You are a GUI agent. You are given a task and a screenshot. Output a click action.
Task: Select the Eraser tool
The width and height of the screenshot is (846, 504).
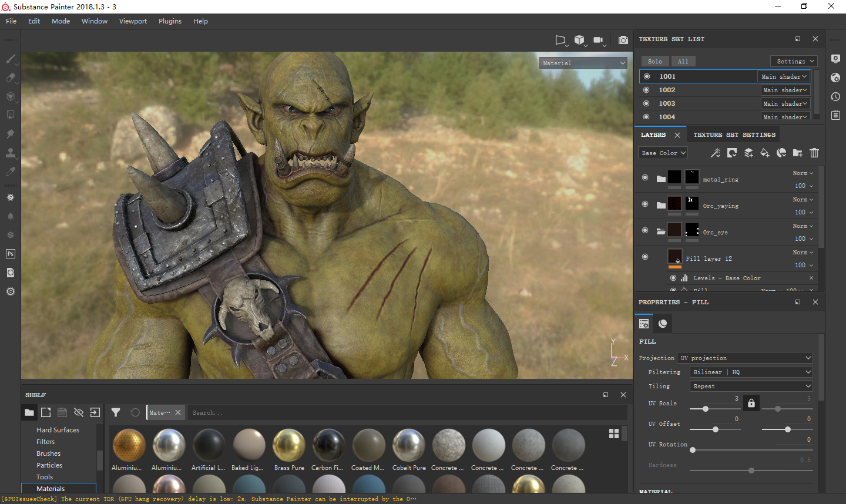pyautogui.click(x=11, y=78)
